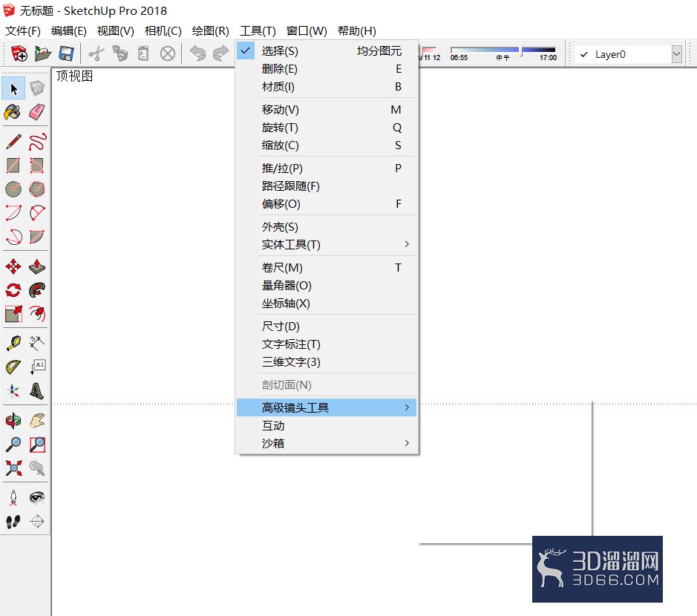The image size is (697, 616).
Task: Select the Move tool with red arrows
Action: (x=13, y=266)
